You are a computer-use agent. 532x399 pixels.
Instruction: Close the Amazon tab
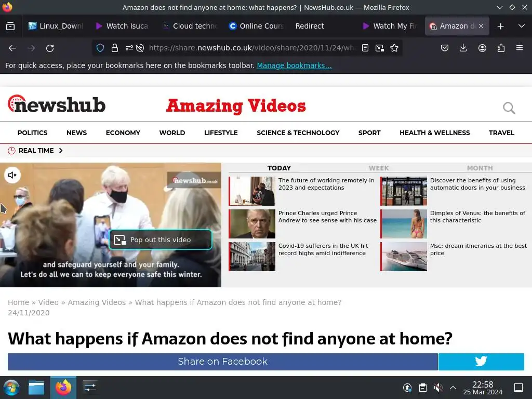click(481, 26)
